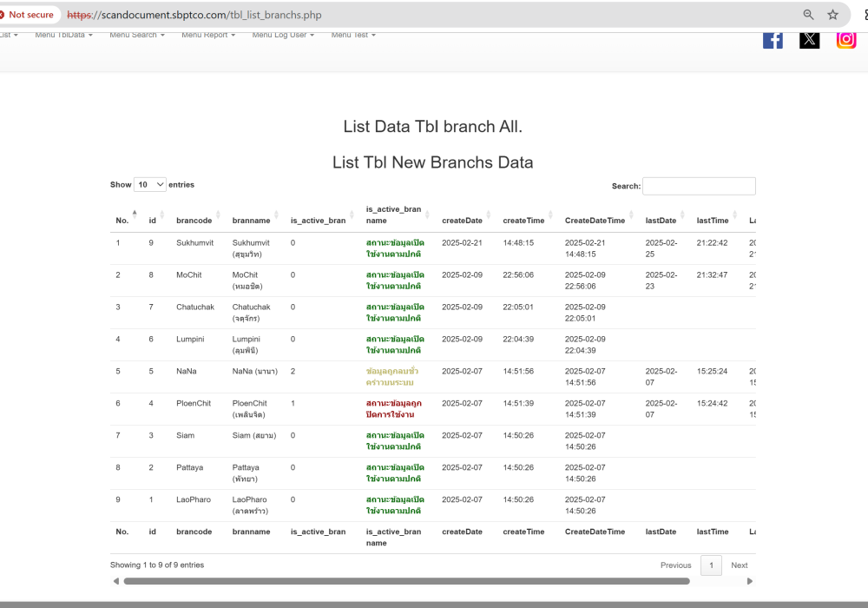Click the horizontal scrollbar right arrow

coord(750,581)
